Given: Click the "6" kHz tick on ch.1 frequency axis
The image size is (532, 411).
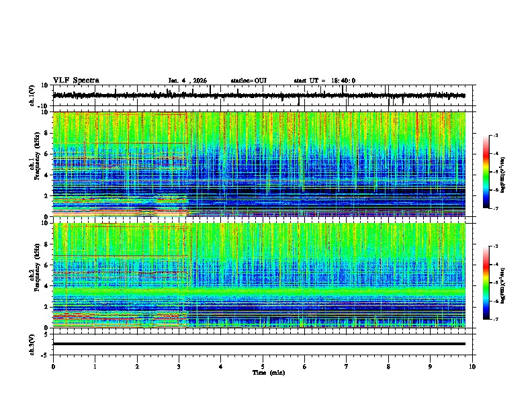Looking at the screenshot, I should pyautogui.click(x=48, y=154).
